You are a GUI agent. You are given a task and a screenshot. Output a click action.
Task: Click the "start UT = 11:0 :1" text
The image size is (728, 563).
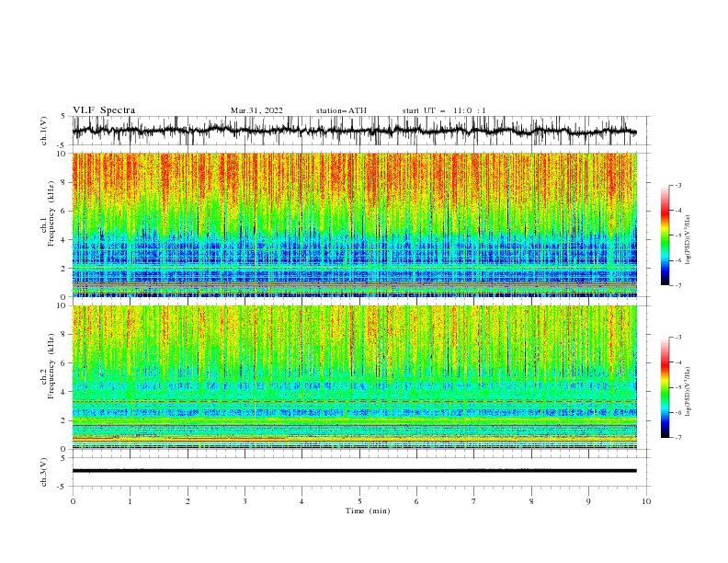[x=444, y=110]
